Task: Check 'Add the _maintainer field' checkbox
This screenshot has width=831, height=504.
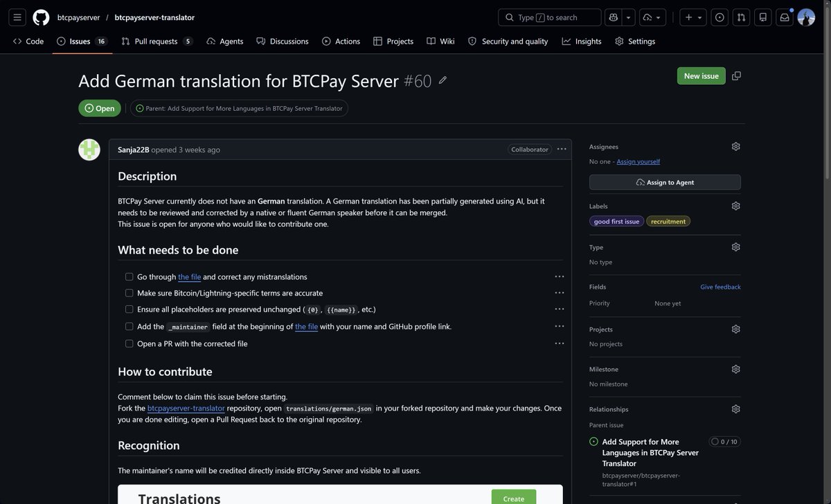Action: click(129, 326)
